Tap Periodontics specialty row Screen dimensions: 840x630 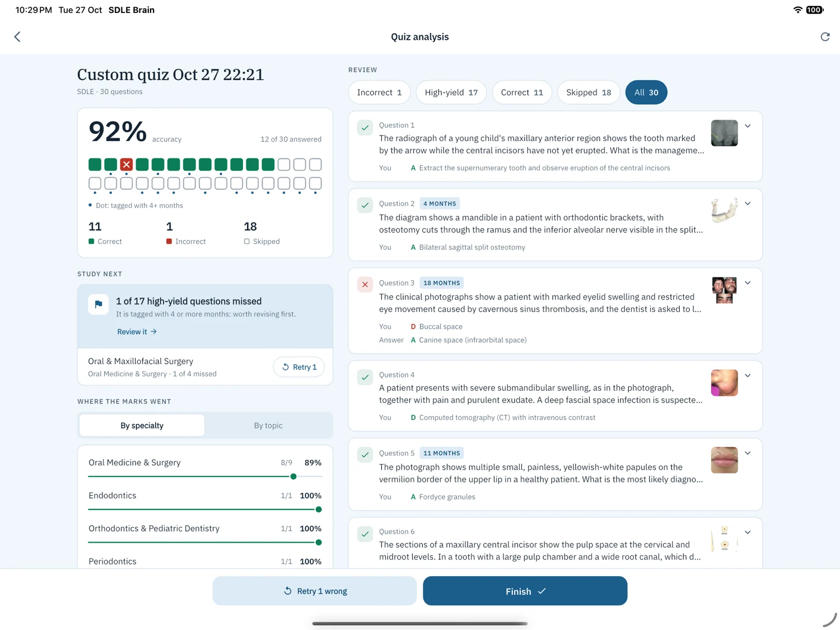pyautogui.click(x=205, y=561)
